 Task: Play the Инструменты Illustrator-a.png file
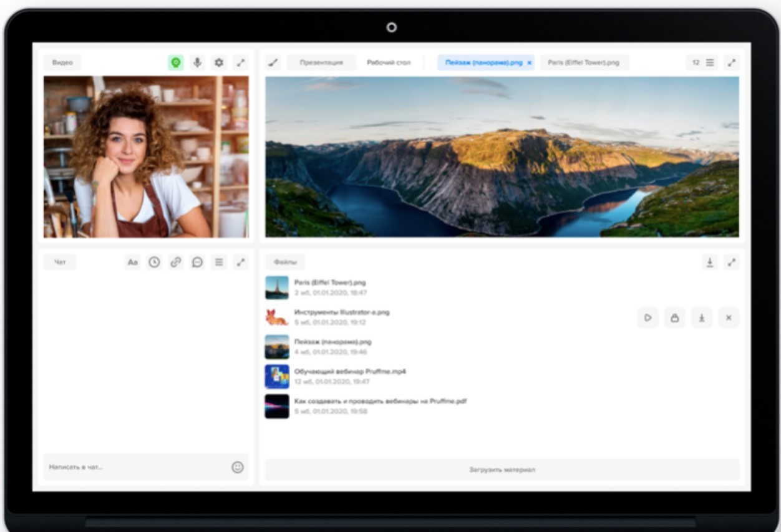[648, 317]
